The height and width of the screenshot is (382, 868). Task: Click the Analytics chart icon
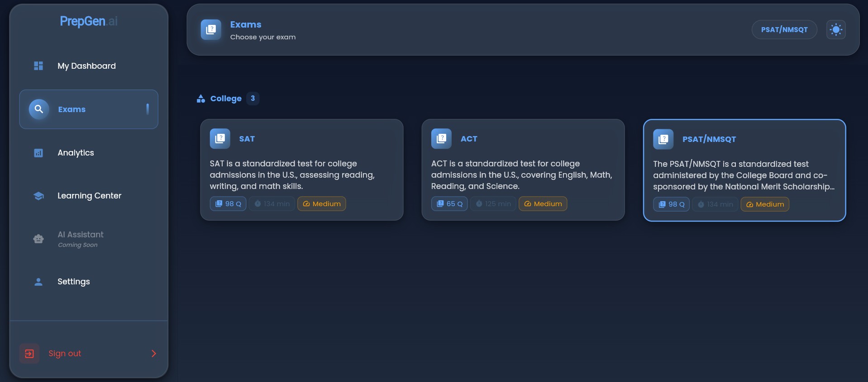(x=38, y=153)
